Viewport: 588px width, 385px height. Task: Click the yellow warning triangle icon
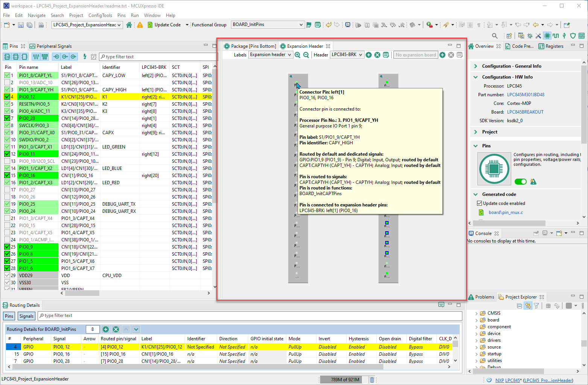pos(140,25)
